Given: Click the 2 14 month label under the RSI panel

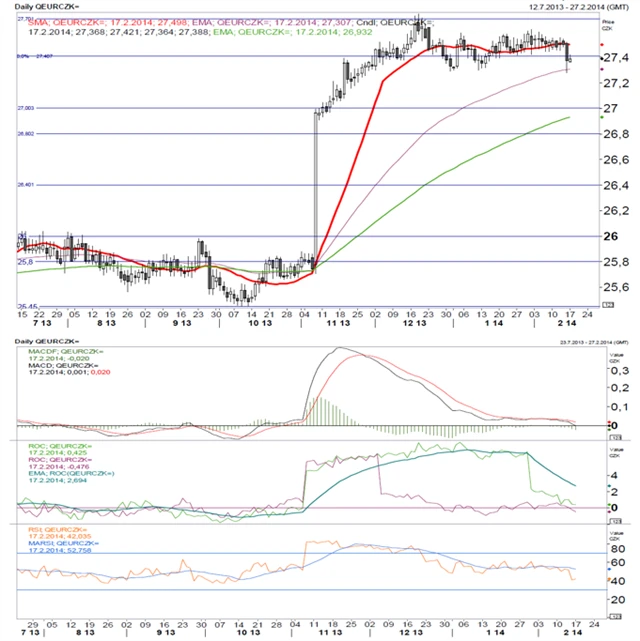Looking at the screenshot, I should click(575, 632).
